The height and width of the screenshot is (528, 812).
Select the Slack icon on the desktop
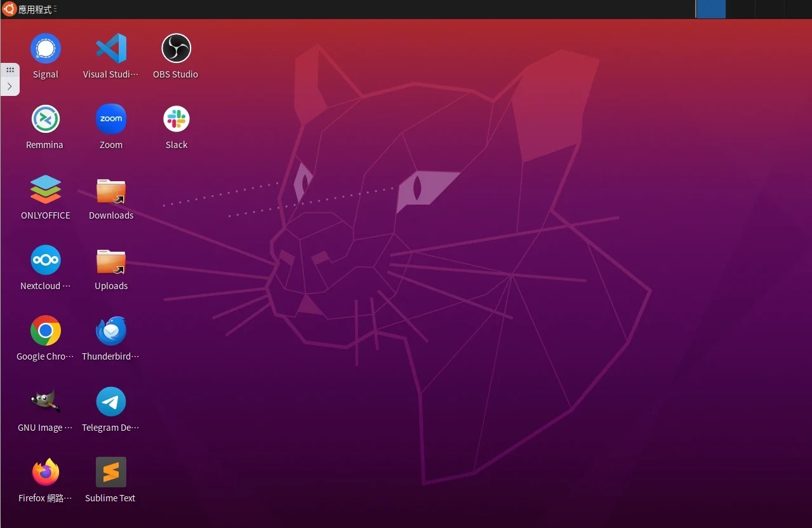point(176,119)
